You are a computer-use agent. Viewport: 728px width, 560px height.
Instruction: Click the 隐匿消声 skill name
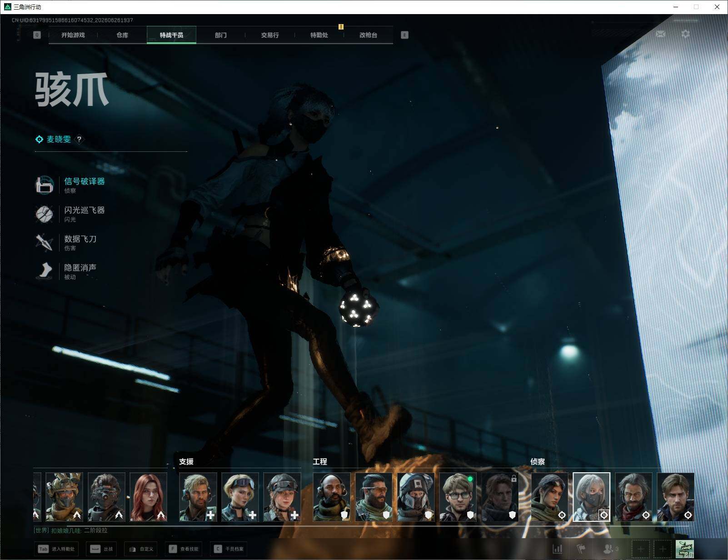click(80, 267)
